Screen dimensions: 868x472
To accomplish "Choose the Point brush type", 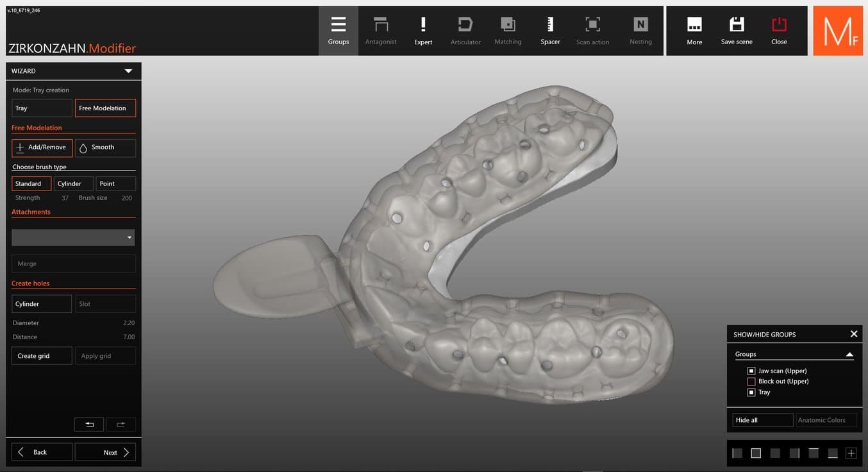I will (116, 183).
